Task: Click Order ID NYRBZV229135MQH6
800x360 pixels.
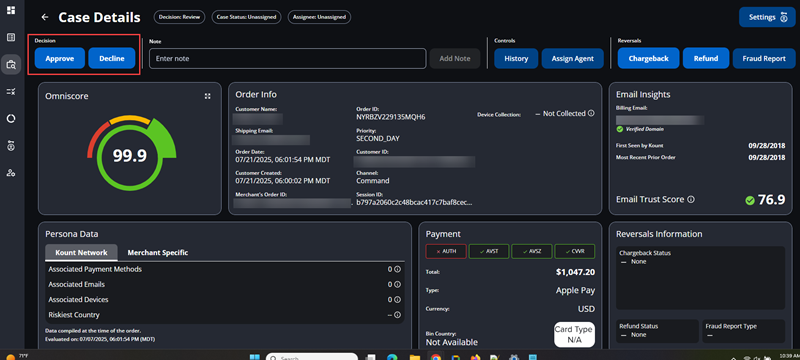Action: pos(391,117)
